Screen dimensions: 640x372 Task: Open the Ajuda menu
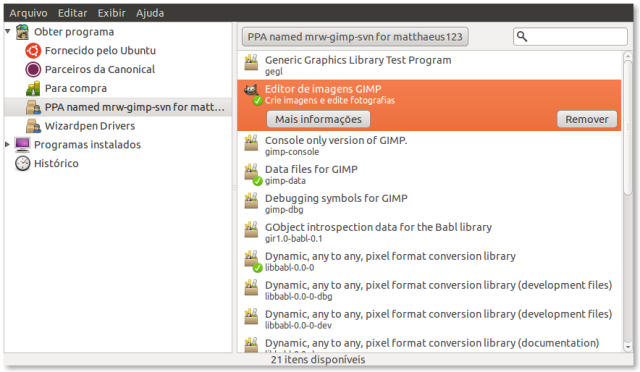coord(150,13)
